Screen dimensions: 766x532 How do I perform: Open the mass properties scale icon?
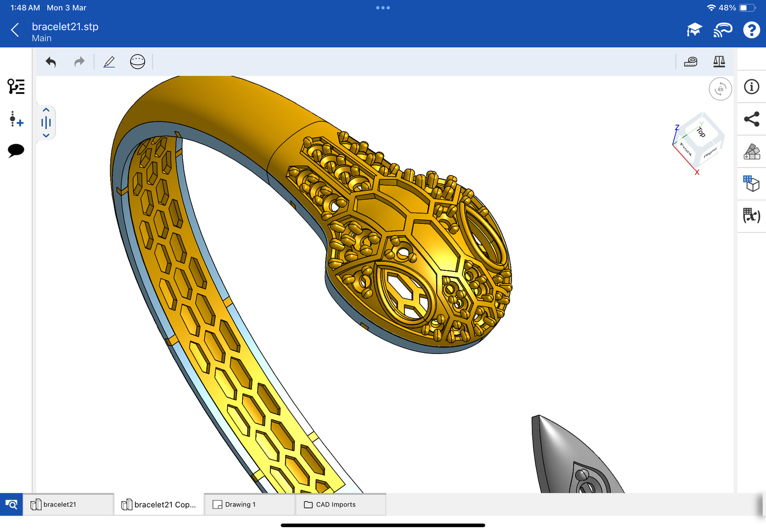pyautogui.click(x=719, y=62)
